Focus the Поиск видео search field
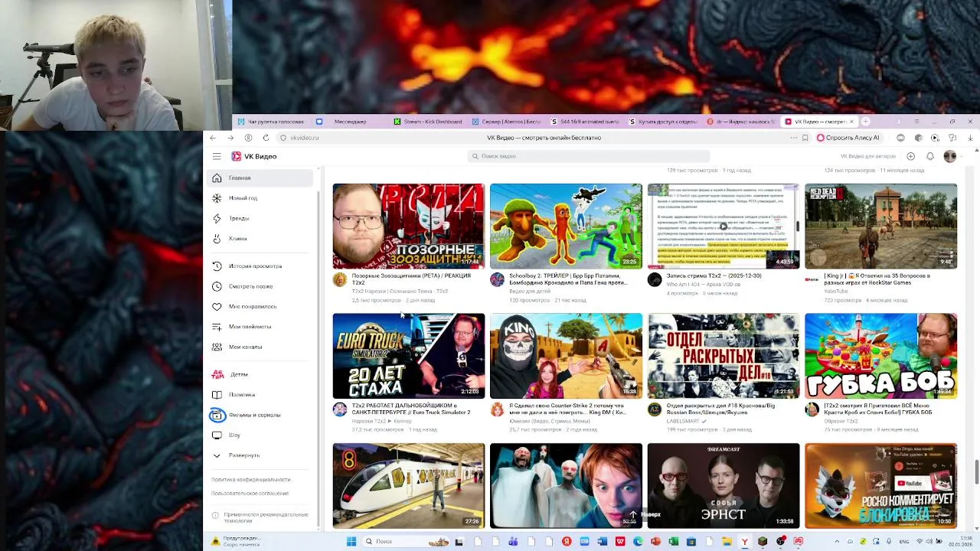980x551 pixels. pos(588,156)
